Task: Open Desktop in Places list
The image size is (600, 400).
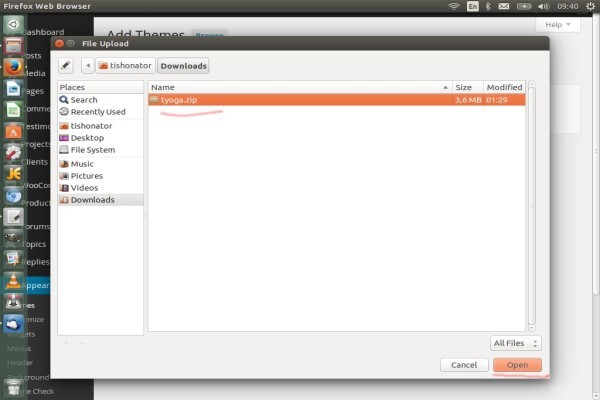Action: coord(101,138)
